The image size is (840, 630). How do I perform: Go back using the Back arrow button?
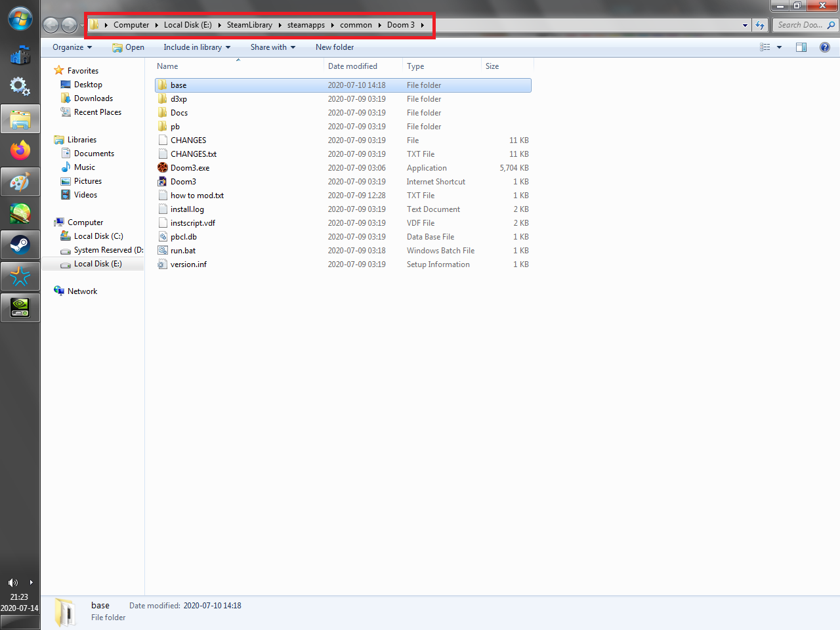(51, 25)
